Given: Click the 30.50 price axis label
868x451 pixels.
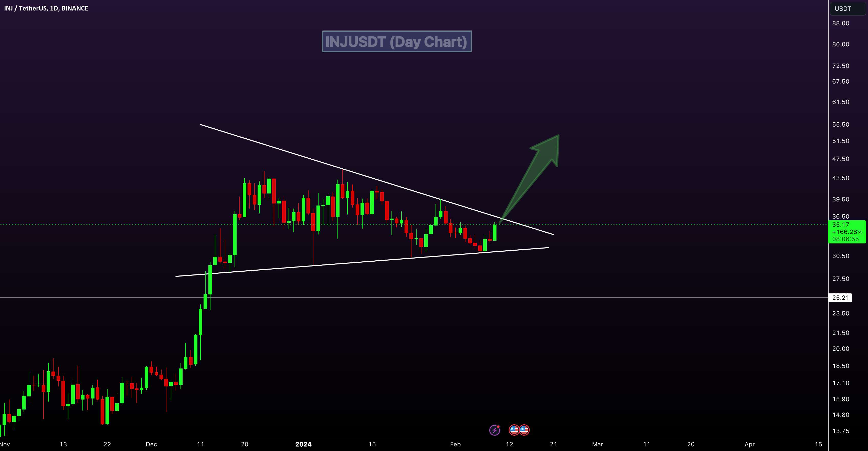Looking at the screenshot, I should pyautogui.click(x=840, y=256).
